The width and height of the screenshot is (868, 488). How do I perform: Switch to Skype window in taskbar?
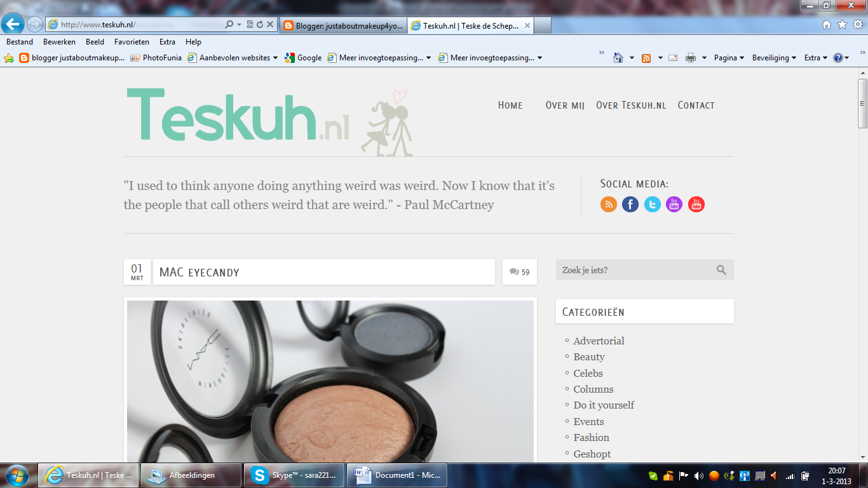[294, 475]
